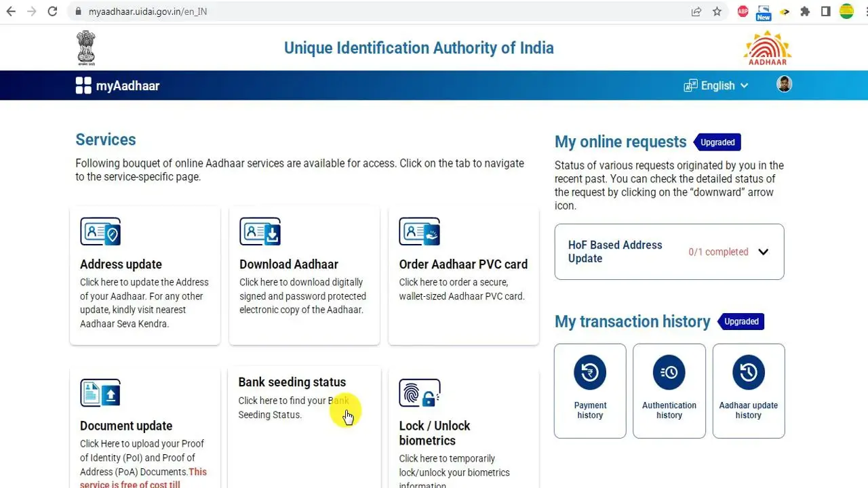
Task: Click the Upgraded badge beside My online requests
Action: [x=717, y=142]
